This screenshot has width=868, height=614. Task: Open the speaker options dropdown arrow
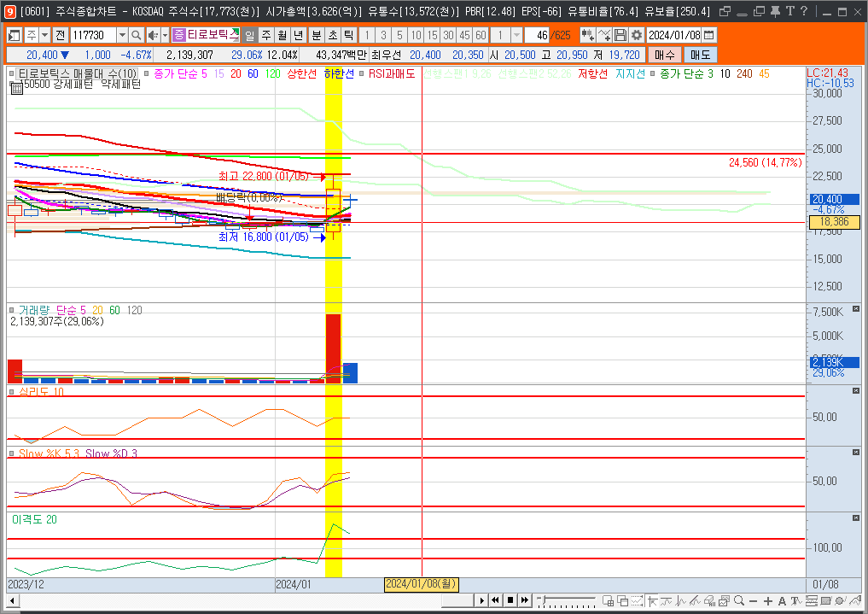(x=165, y=35)
